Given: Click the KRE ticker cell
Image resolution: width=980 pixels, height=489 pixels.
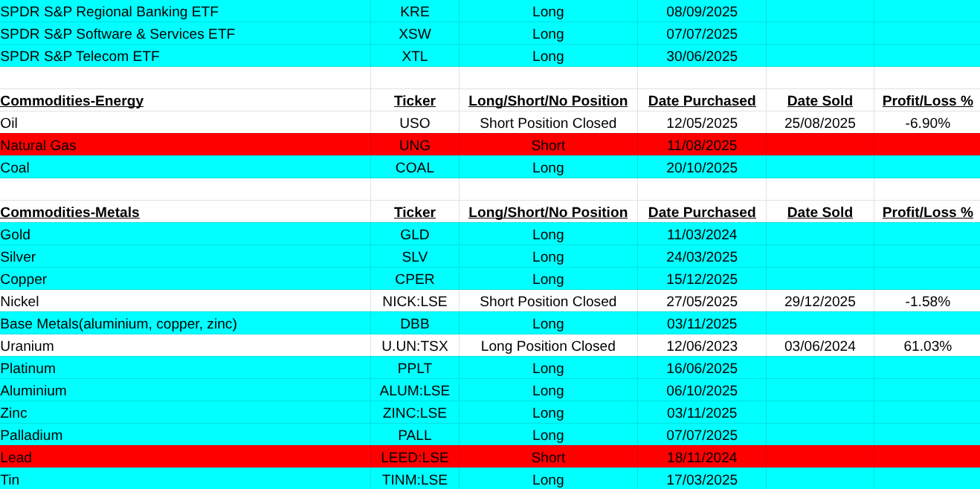Looking at the screenshot, I should click(x=414, y=12).
